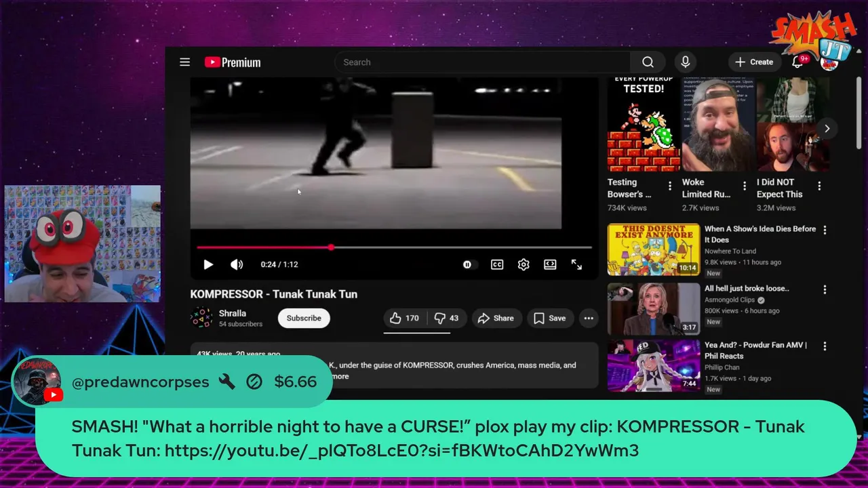Open more actions ellipsis under video
Viewport: 868px width, 488px height.
[x=589, y=319]
